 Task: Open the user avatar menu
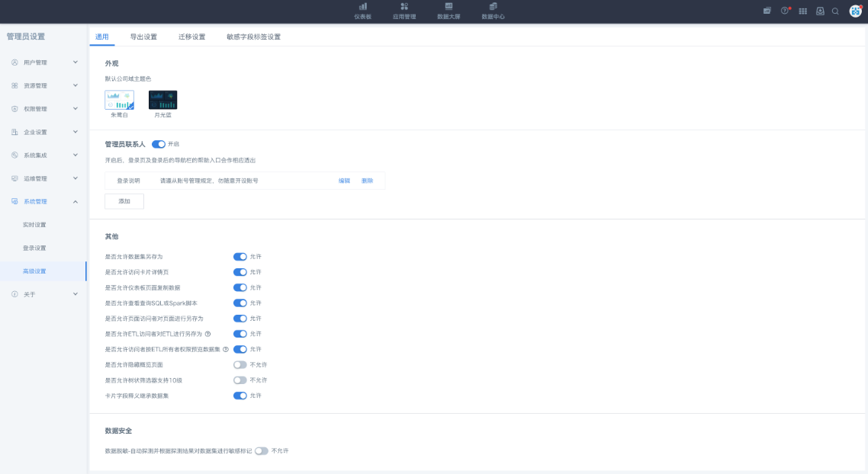pos(855,11)
